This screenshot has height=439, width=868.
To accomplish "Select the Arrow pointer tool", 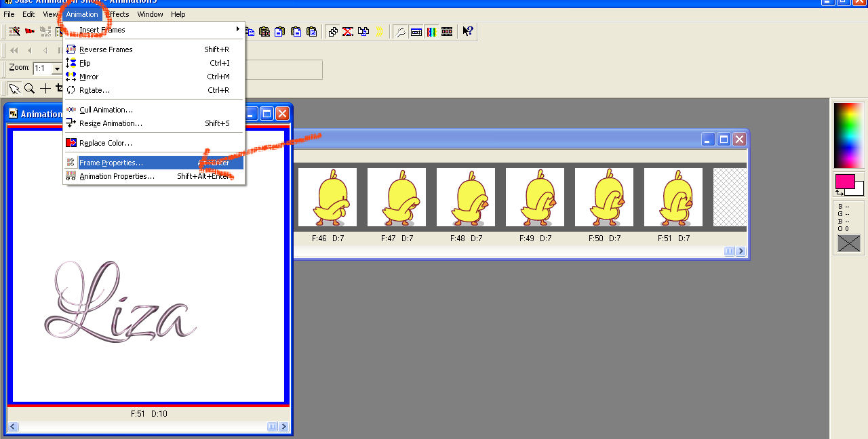I will pos(14,88).
